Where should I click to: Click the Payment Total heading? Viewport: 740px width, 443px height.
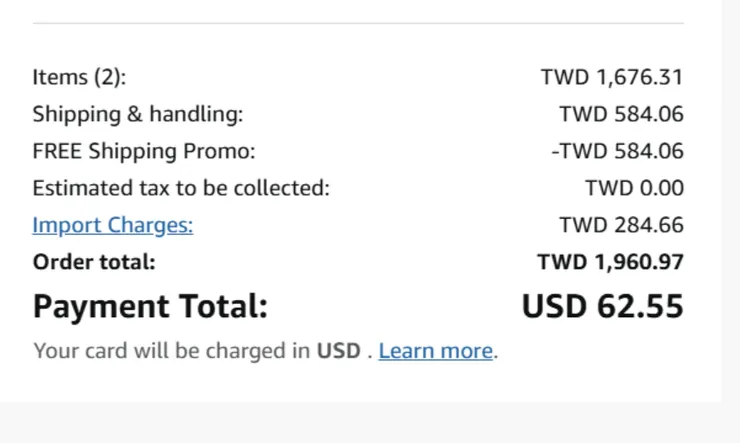150,306
